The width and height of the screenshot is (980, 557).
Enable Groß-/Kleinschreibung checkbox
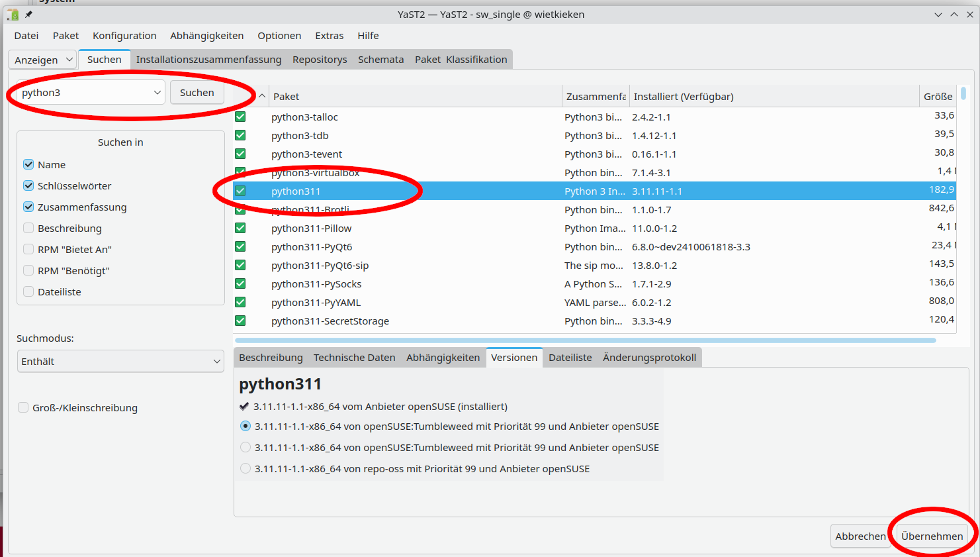click(x=23, y=408)
